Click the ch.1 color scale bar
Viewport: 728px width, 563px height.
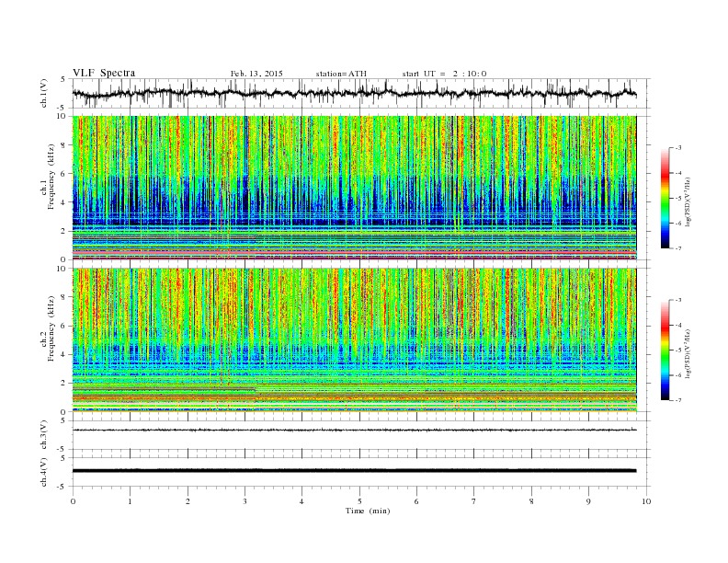coord(665,198)
